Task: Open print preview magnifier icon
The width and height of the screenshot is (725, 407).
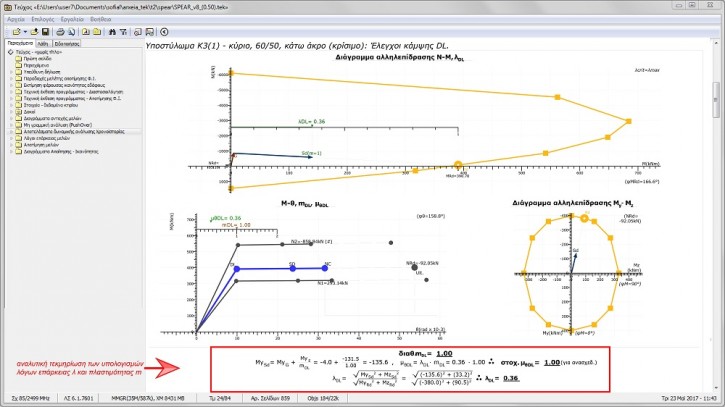Action: [x=72, y=32]
